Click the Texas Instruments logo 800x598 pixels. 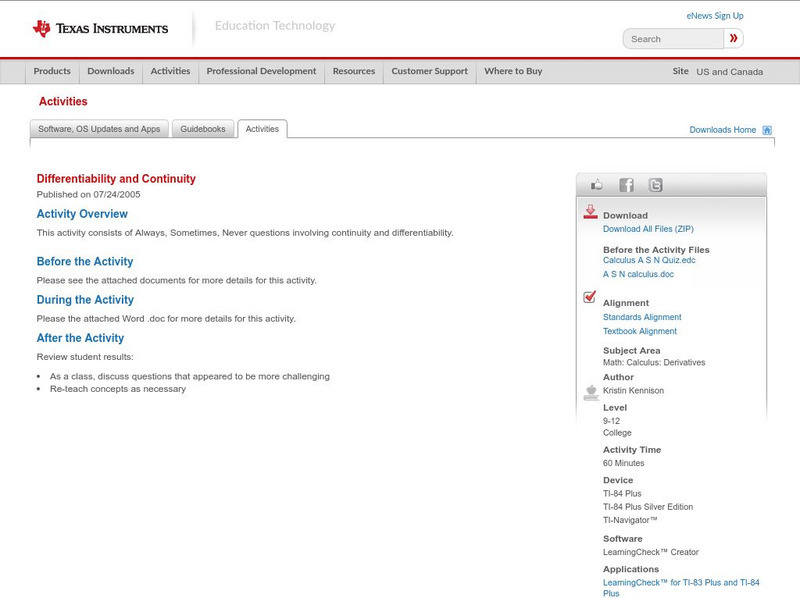(x=100, y=29)
